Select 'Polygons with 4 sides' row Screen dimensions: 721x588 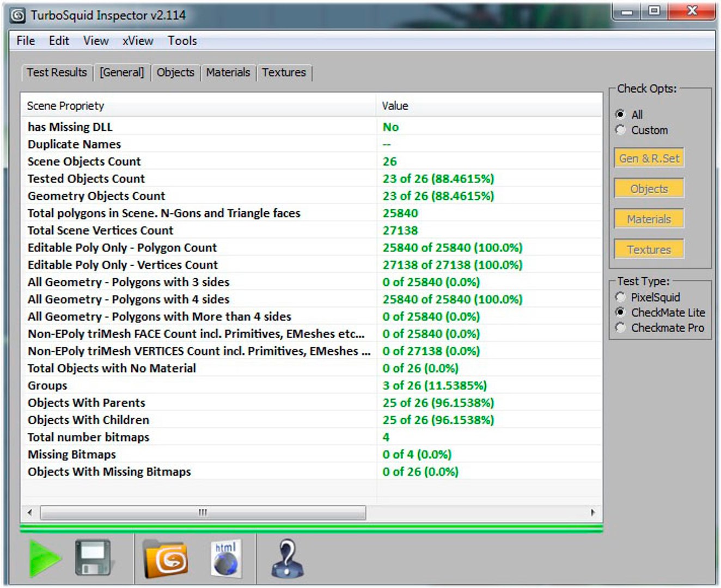(311, 299)
